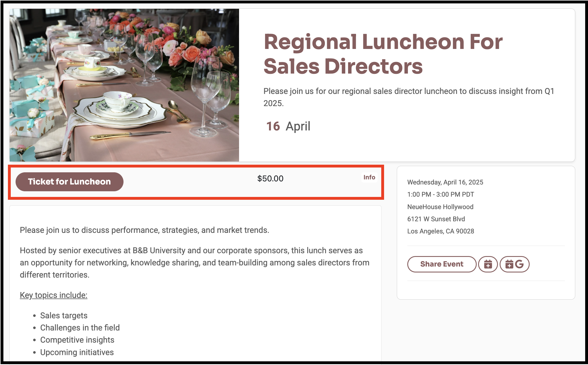Screen dimensions: 588x365
Task: Click the Wednesday, April 16, 2025 text
Action: [445, 182]
